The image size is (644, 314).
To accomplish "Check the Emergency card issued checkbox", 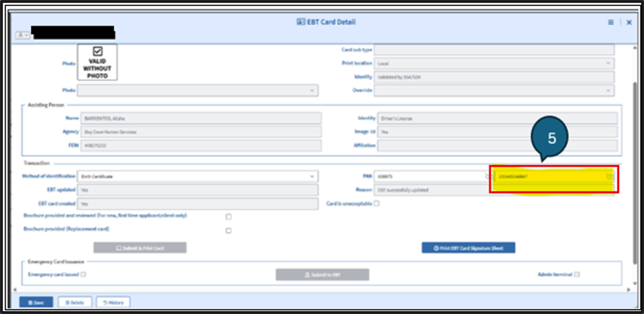I will point(83,275).
